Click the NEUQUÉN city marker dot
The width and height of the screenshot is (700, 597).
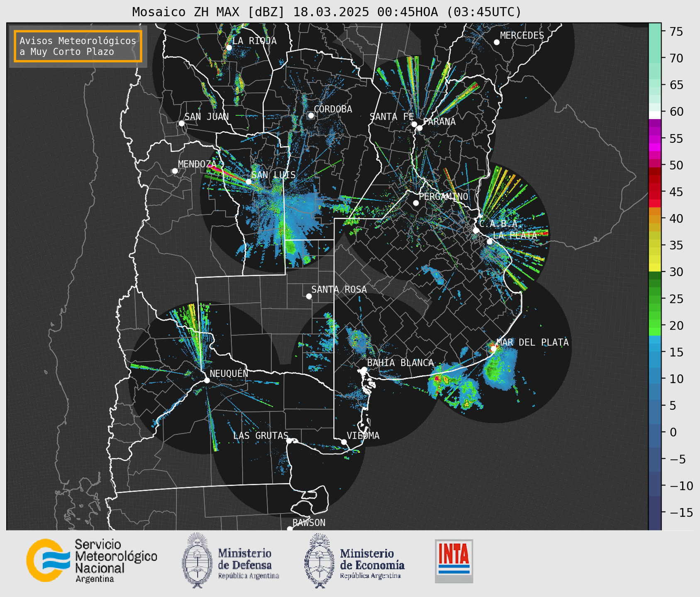pyautogui.click(x=207, y=380)
